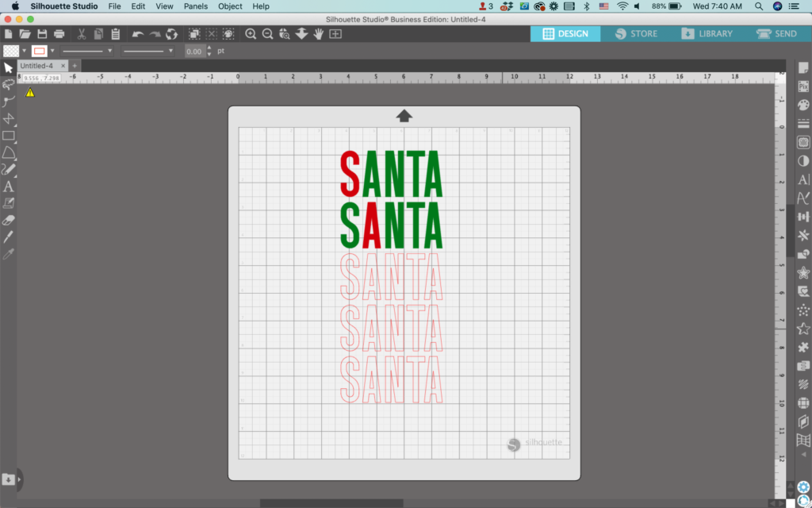Open Spotlight search in macOS menu bar
Image resolution: width=812 pixels, height=508 pixels.
[759, 6]
